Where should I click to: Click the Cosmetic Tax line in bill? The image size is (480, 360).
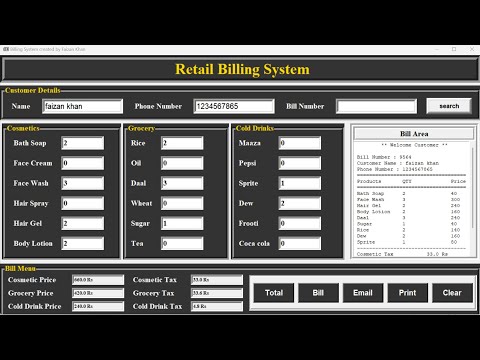[402, 254]
